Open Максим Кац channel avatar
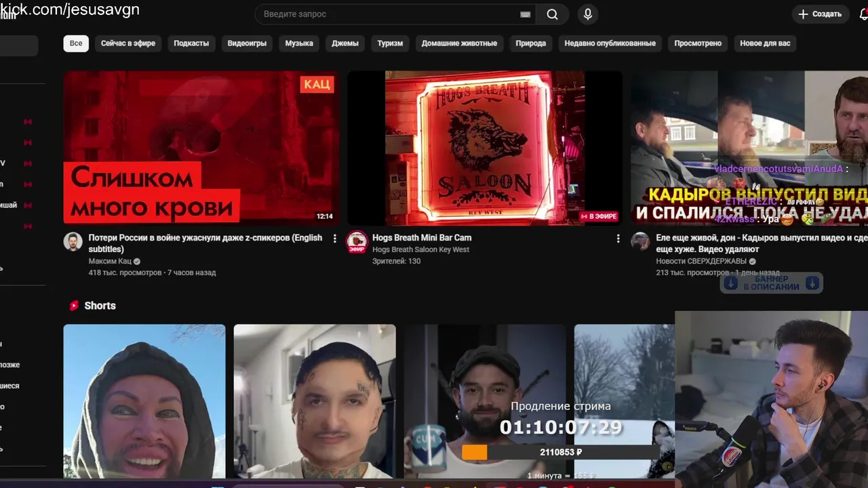868x488 pixels. [73, 242]
